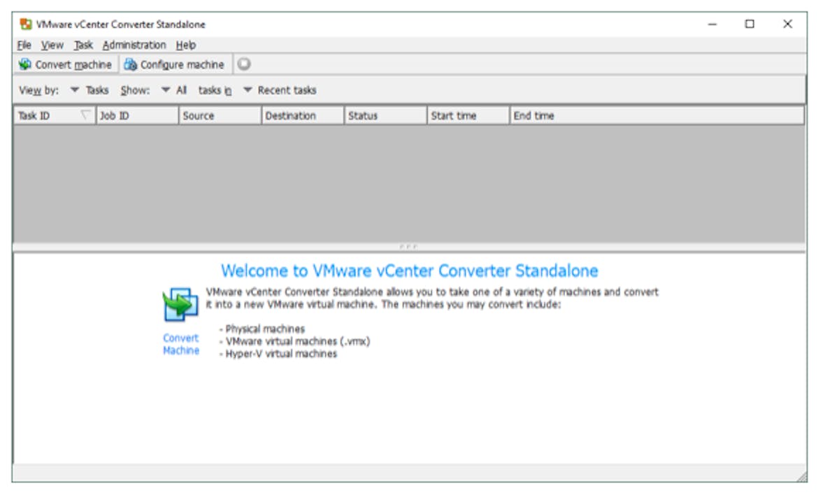Click the large Convert Machine welcome icon

180,305
